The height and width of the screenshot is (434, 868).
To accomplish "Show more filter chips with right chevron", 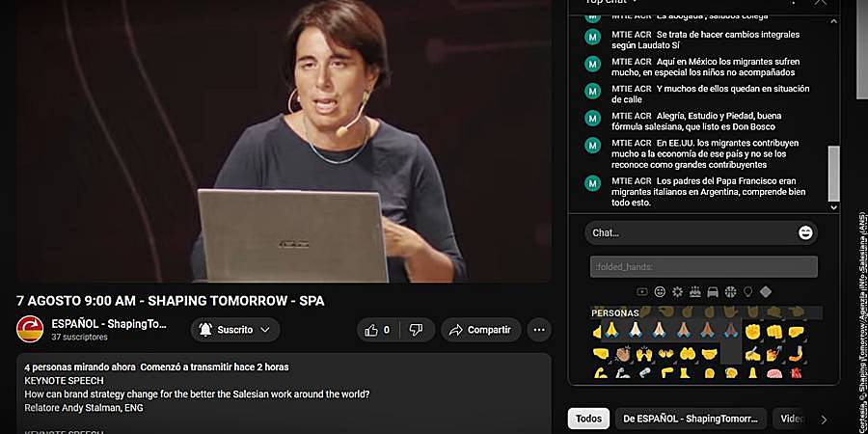I will (x=824, y=420).
